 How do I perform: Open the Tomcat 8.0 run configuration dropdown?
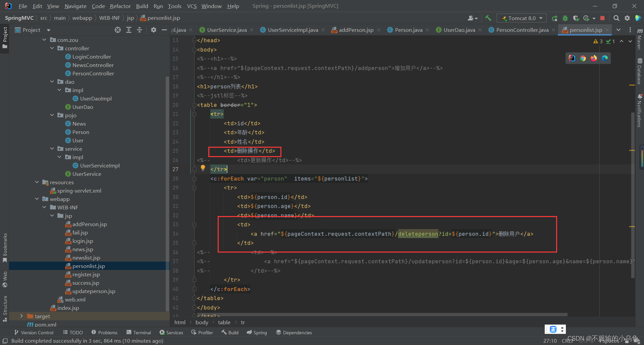coord(540,18)
